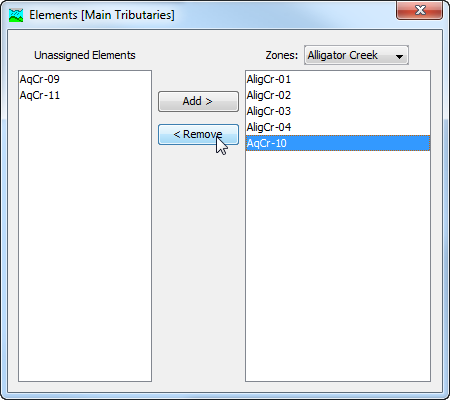Click the HEC-HMS icon in title bar

pyautogui.click(x=16, y=15)
